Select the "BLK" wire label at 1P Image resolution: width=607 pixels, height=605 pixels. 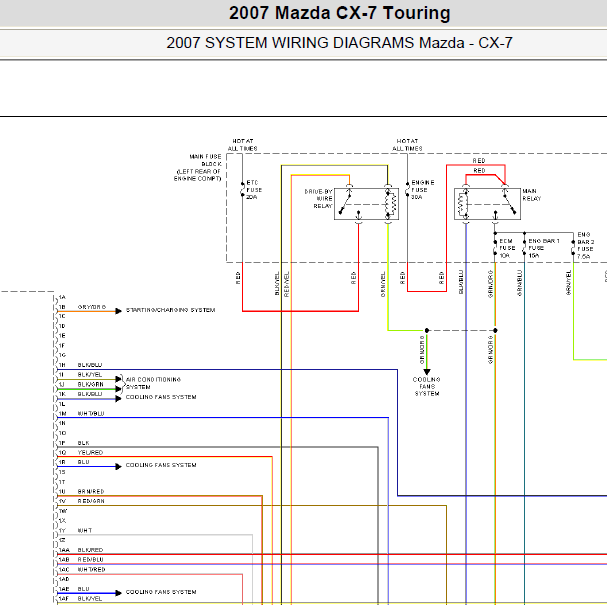pyautogui.click(x=83, y=443)
